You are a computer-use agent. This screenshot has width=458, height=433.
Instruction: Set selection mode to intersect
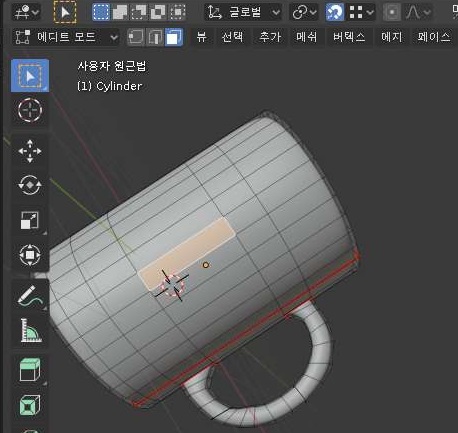[x=178, y=12]
